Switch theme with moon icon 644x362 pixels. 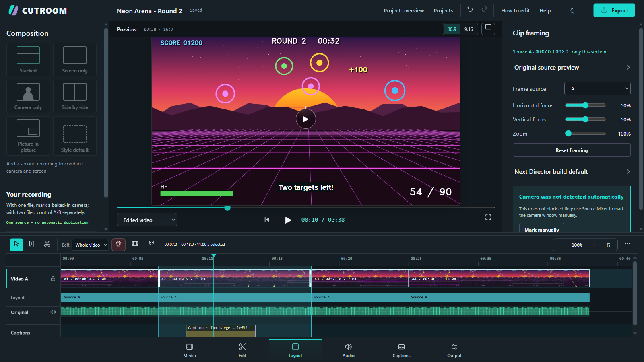point(572,10)
